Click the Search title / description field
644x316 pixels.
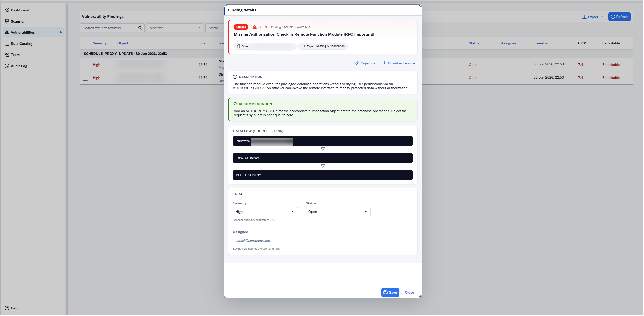[112, 28]
